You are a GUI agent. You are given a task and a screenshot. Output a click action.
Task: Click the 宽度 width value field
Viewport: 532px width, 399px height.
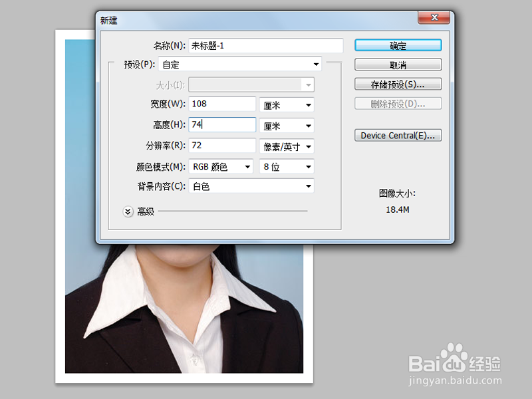tap(222, 104)
